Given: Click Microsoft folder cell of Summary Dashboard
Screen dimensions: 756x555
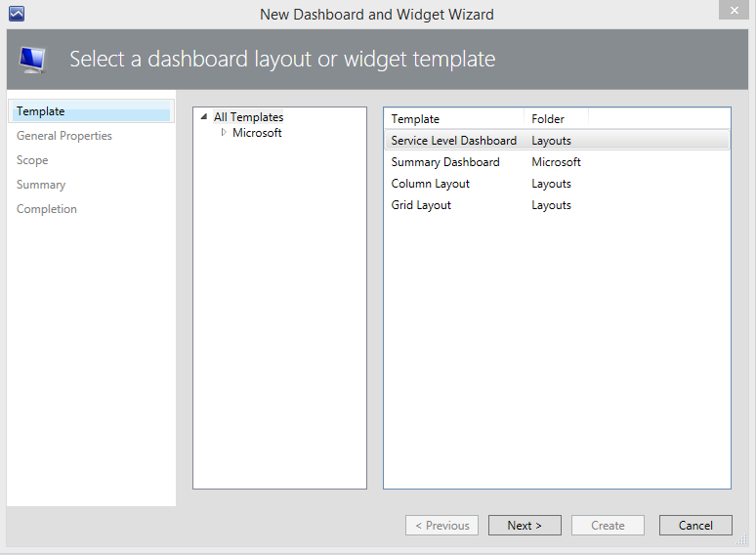Looking at the screenshot, I should click(556, 162).
